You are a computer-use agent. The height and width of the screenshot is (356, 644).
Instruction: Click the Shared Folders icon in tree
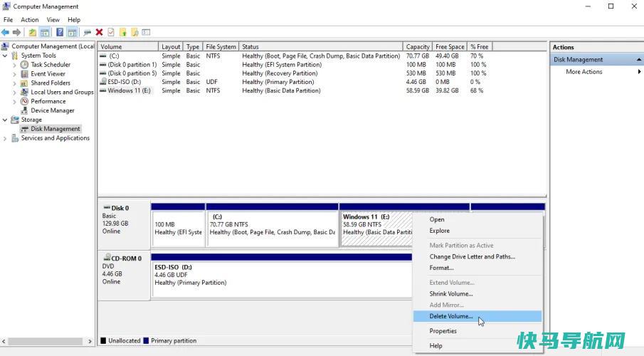25,83
